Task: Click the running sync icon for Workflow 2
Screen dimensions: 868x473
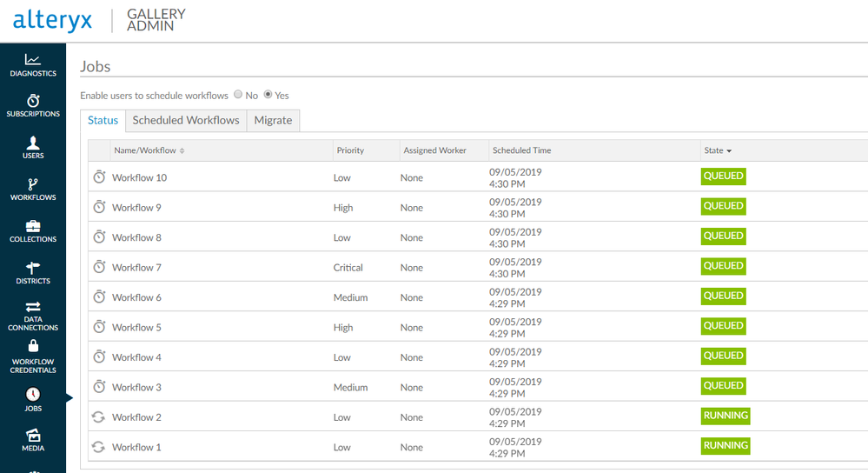Action: [99, 417]
